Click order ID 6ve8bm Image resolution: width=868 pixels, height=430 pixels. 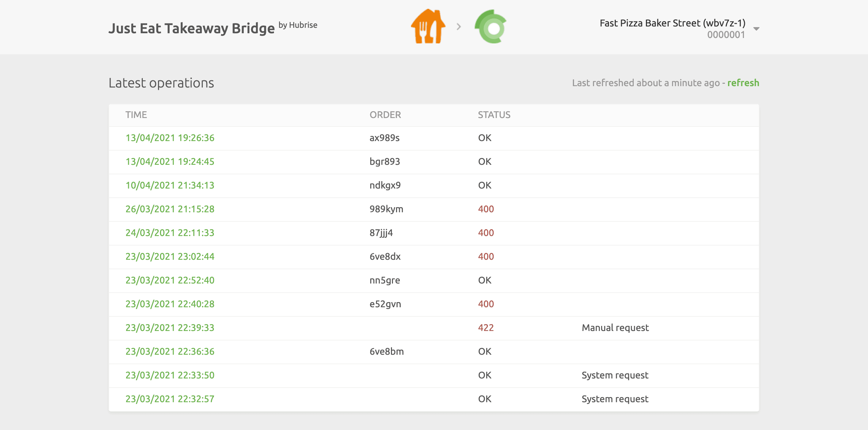pos(387,351)
